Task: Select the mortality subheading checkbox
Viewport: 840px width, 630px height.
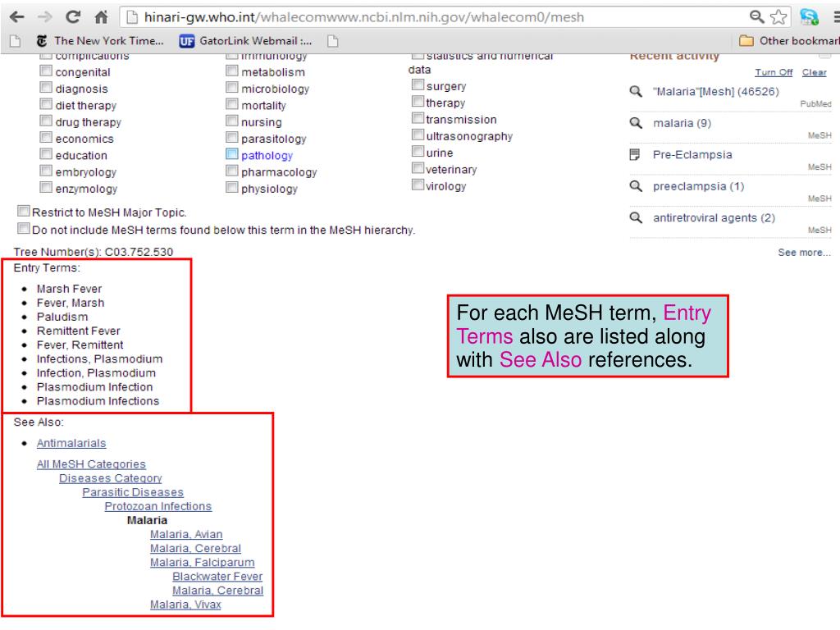Action: (x=232, y=104)
